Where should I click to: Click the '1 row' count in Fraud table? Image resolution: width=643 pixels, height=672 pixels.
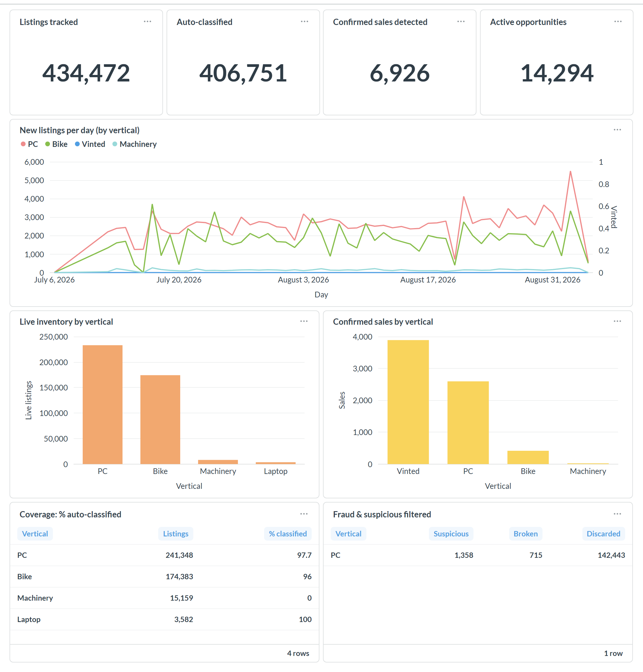tap(613, 654)
